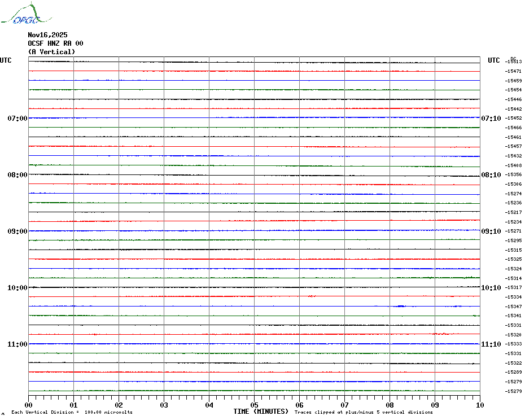Click the 09:00 left axis time label
The height and width of the screenshot is (420, 525).
[17, 231]
